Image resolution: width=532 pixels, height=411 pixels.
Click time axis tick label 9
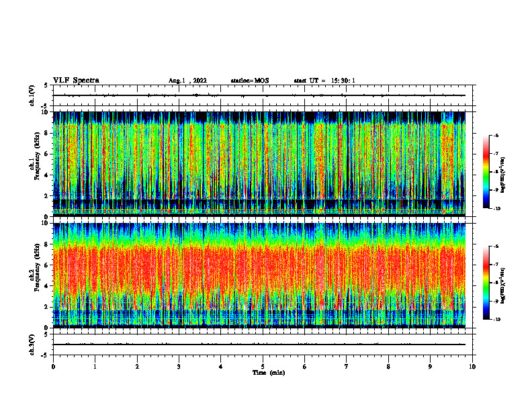point(430,367)
